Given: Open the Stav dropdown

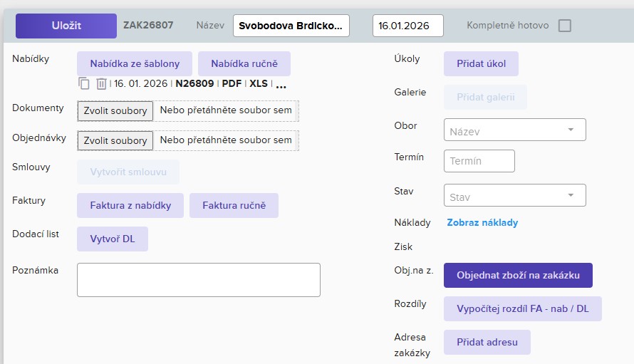Looking at the screenshot, I should [514, 195].
